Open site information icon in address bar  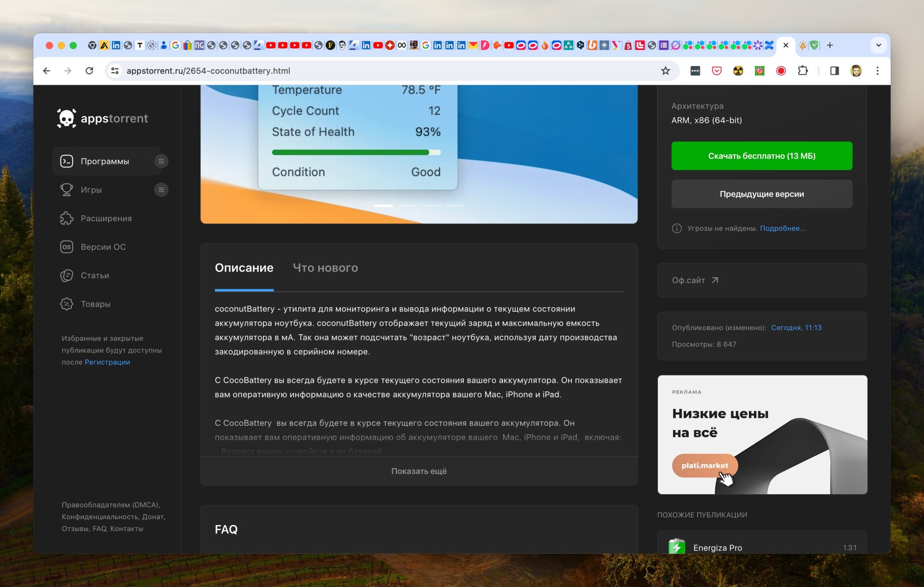pos(115,71)
